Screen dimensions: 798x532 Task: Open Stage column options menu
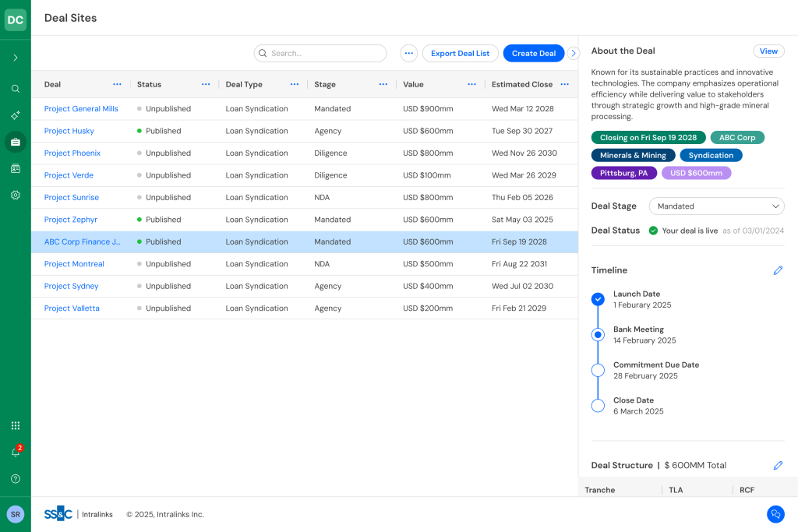(383, 84)
